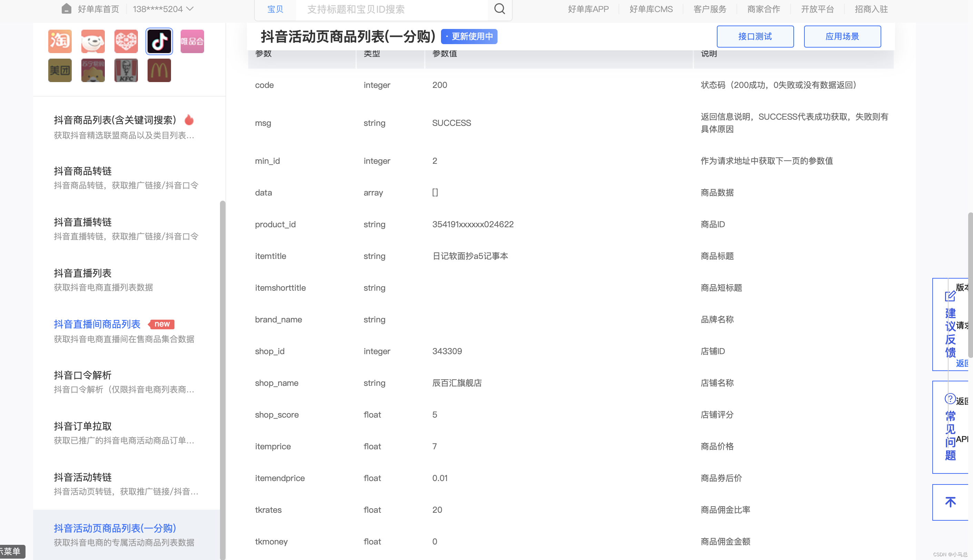Screen dimensions: 973x560
Task: Select the Douyin TikTok platform icon
Action: coord(159,41)
